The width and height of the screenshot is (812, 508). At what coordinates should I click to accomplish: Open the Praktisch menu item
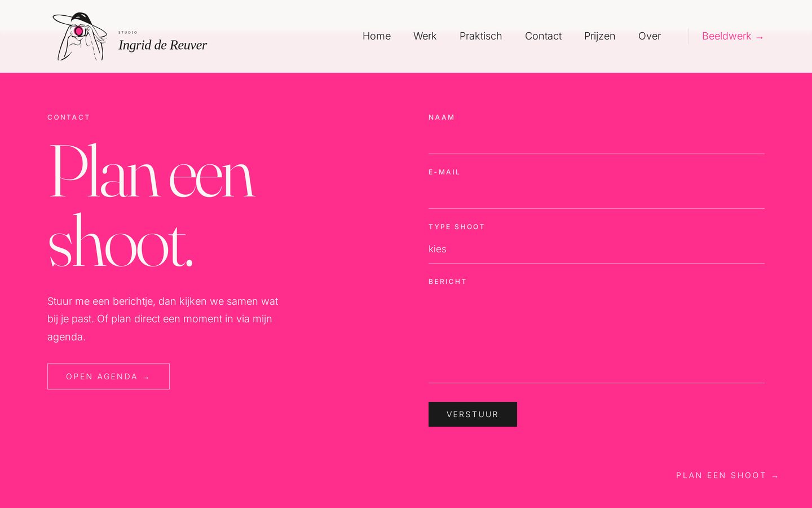[x=480, y=36]
